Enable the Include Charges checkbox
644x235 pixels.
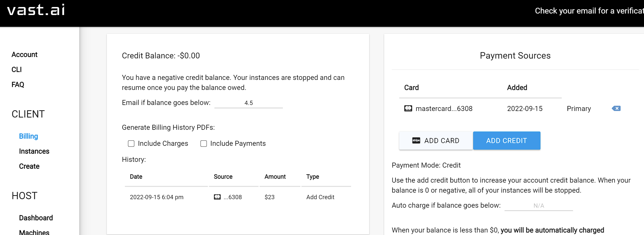[x=131, y=144]
